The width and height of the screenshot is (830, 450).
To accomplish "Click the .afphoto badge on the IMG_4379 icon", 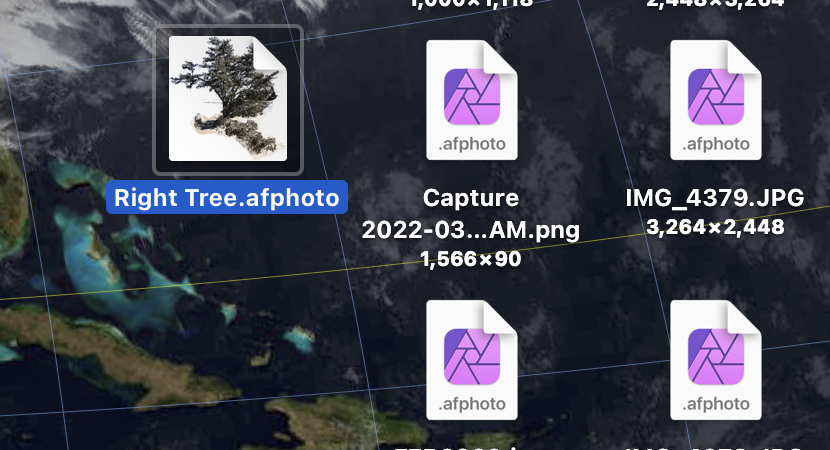I will pos(716,144).
